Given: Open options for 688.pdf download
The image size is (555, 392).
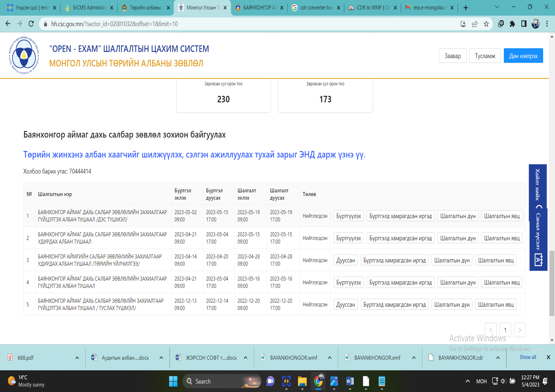Looking at the screenshot, I should (x=77, y=358).
